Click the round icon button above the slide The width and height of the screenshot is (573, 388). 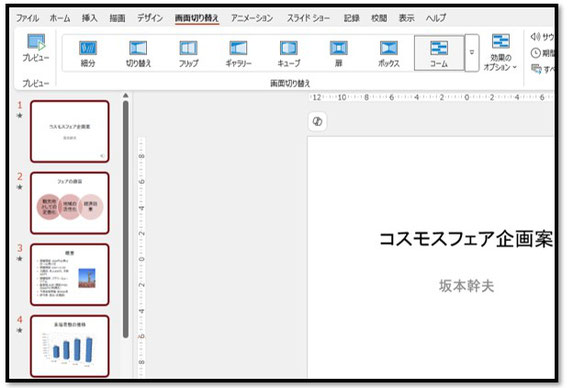click(317, 122)
